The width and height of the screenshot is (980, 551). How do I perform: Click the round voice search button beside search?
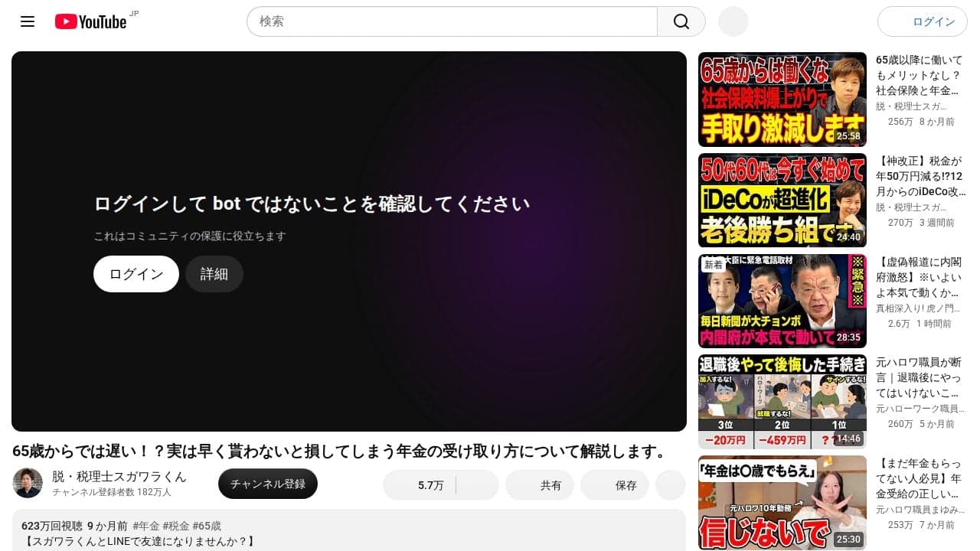click(733, 21)
